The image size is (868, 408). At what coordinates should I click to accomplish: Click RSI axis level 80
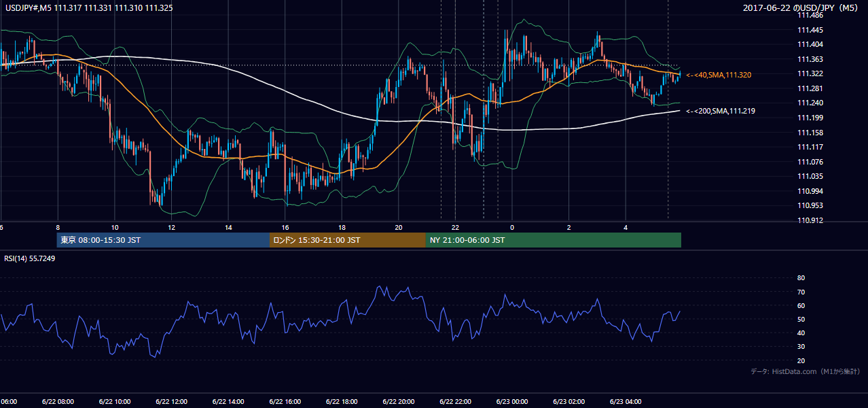point(801,278)
